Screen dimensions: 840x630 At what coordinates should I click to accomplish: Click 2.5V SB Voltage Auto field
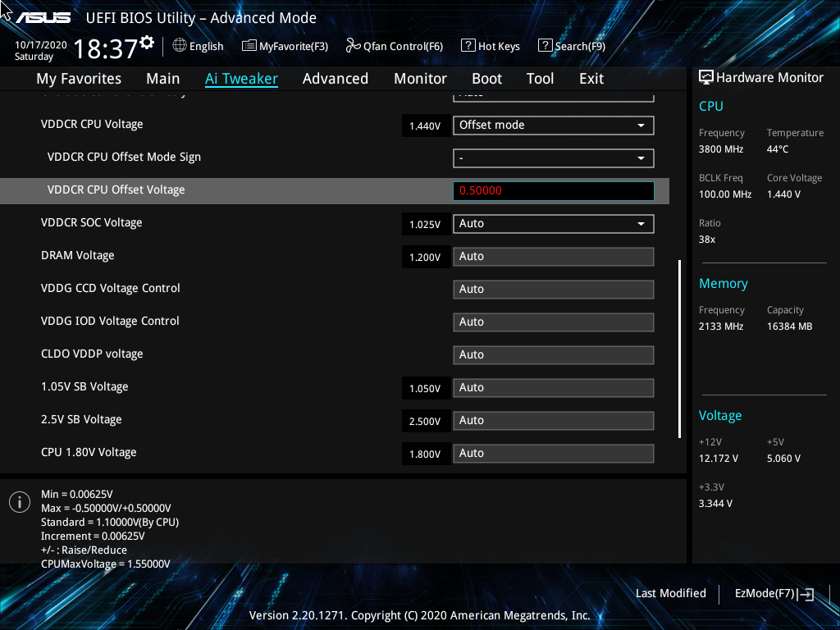[554, 421]
